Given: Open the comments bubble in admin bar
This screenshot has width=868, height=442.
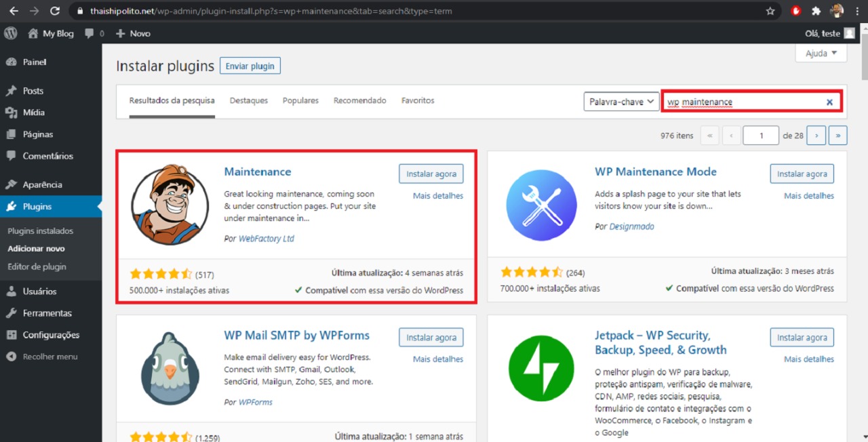Looking at the screenshot, I should coord(95,33).
